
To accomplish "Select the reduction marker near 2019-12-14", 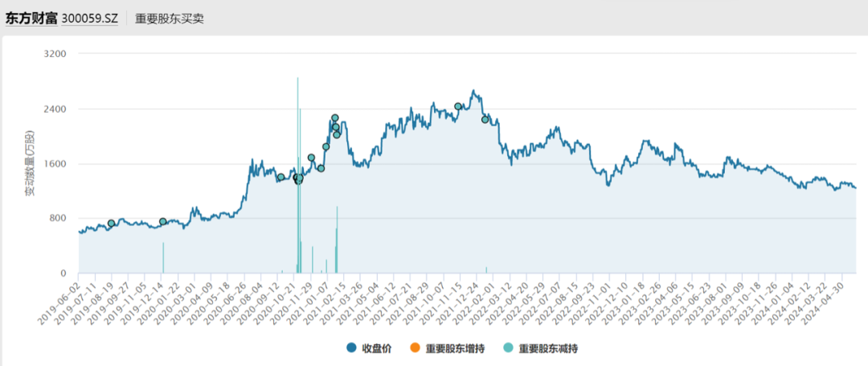I will 163,222.
